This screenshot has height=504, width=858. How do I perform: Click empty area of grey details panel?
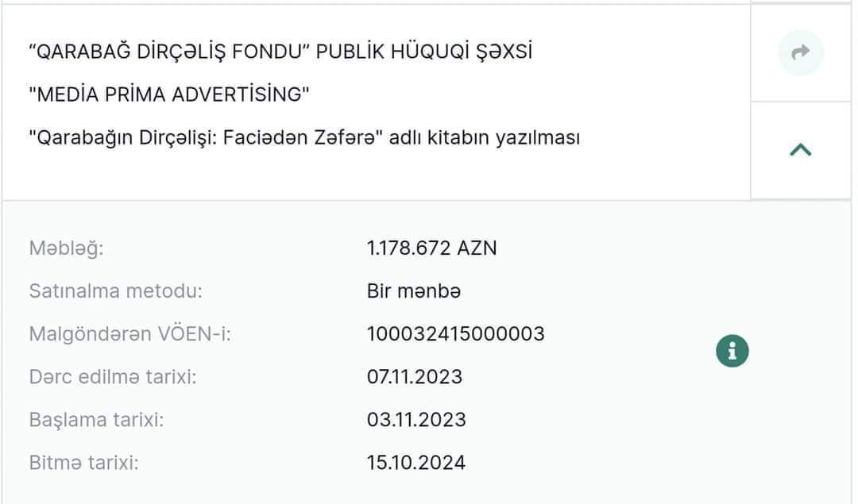[636, 444]
